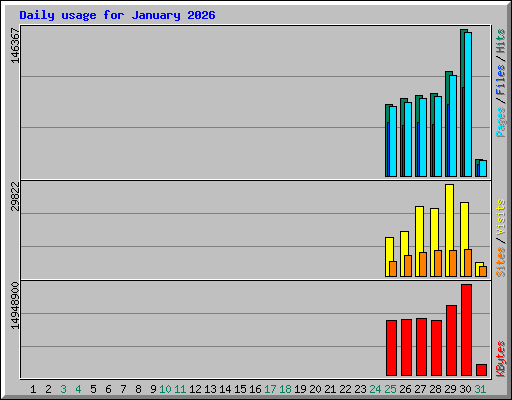
Task: Click the cyan hits bar for day 29
Action: click(x=453, y=126)
